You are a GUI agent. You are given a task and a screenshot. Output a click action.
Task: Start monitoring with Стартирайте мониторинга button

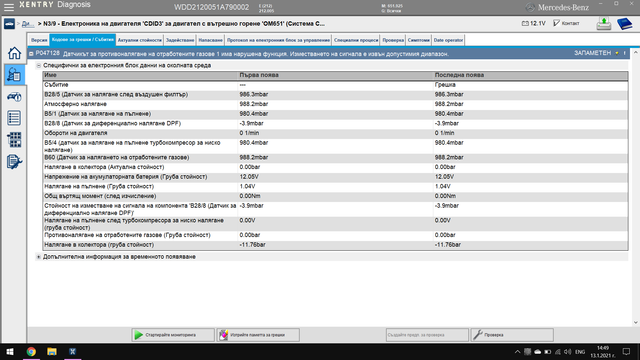tap(173, 335)
